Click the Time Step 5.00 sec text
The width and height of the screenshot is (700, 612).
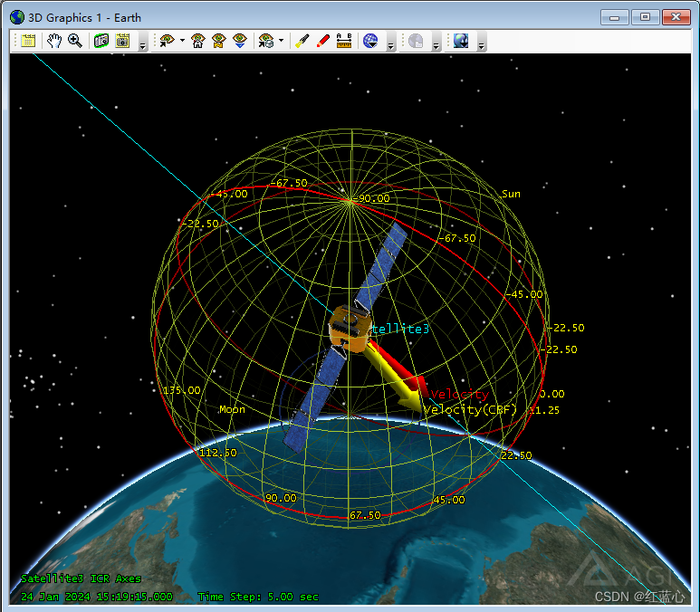point(258,597)
